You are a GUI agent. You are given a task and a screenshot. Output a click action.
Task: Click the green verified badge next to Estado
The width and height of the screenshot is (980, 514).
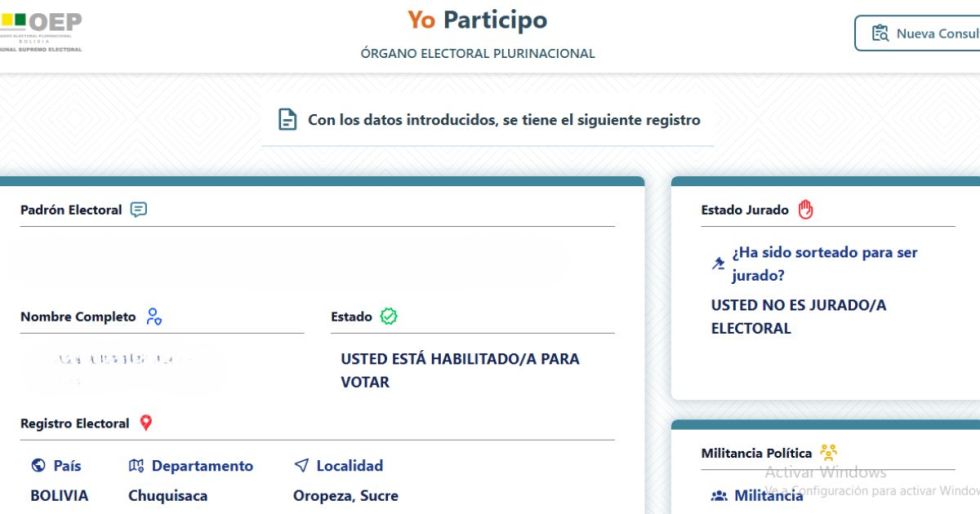[x=389, y=316]
